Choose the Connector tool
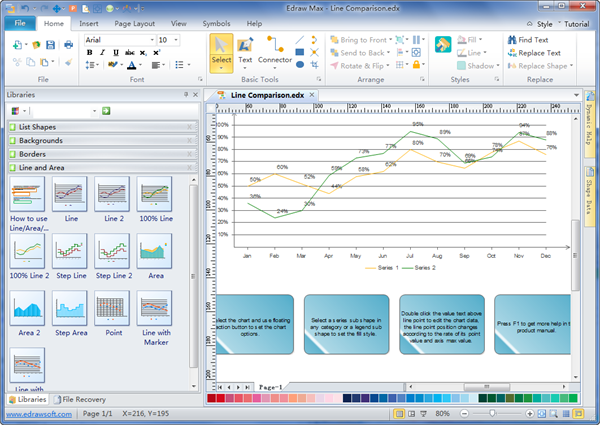 pos(275,52)
